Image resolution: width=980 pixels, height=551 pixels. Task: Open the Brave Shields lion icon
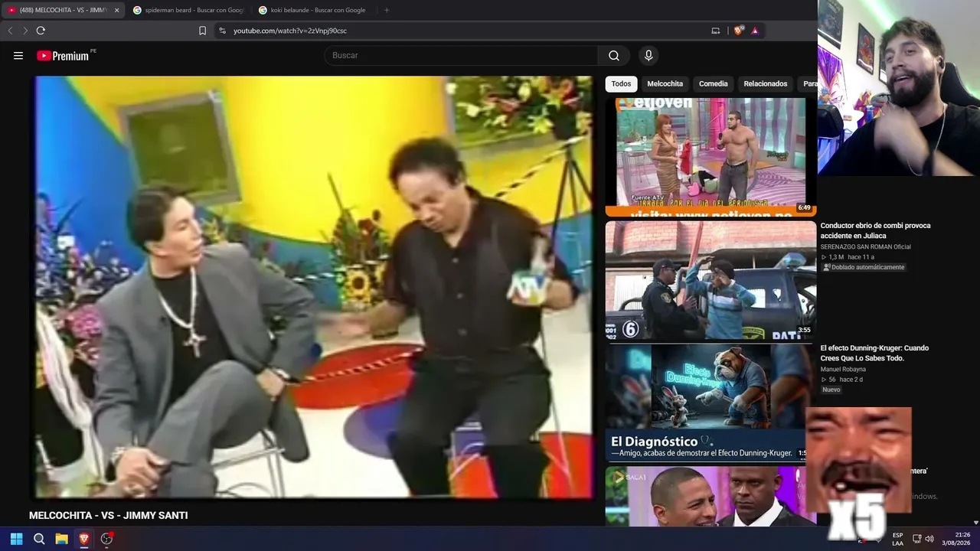click(738, 31)
